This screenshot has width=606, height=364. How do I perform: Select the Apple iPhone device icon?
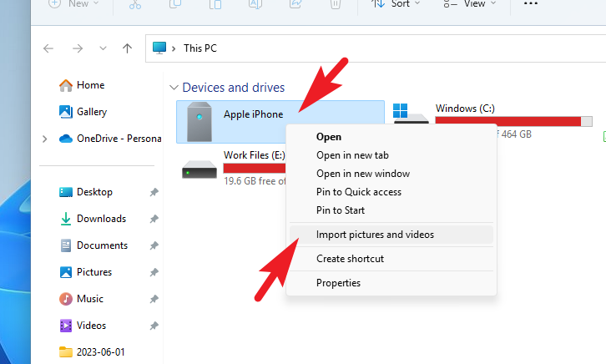point(199,122)
